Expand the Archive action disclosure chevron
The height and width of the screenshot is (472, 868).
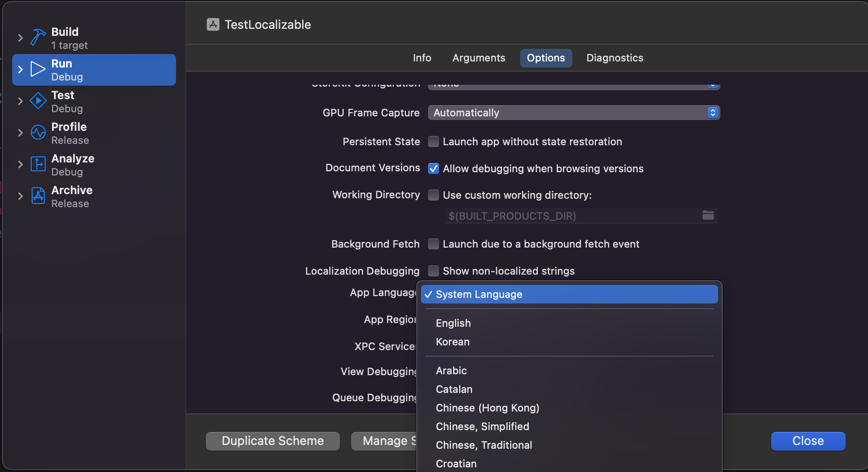click(20, 196)
